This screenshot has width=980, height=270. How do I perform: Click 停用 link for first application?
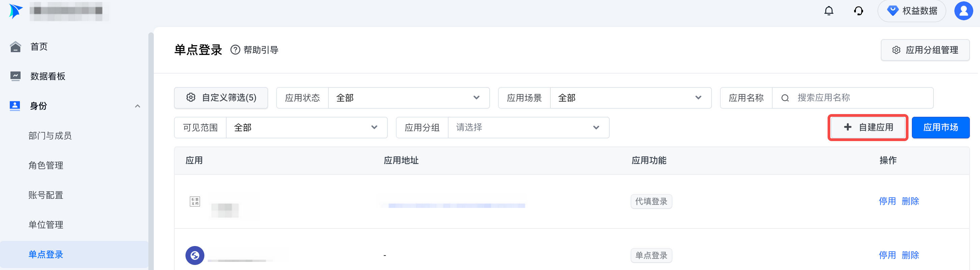[887, 201]
